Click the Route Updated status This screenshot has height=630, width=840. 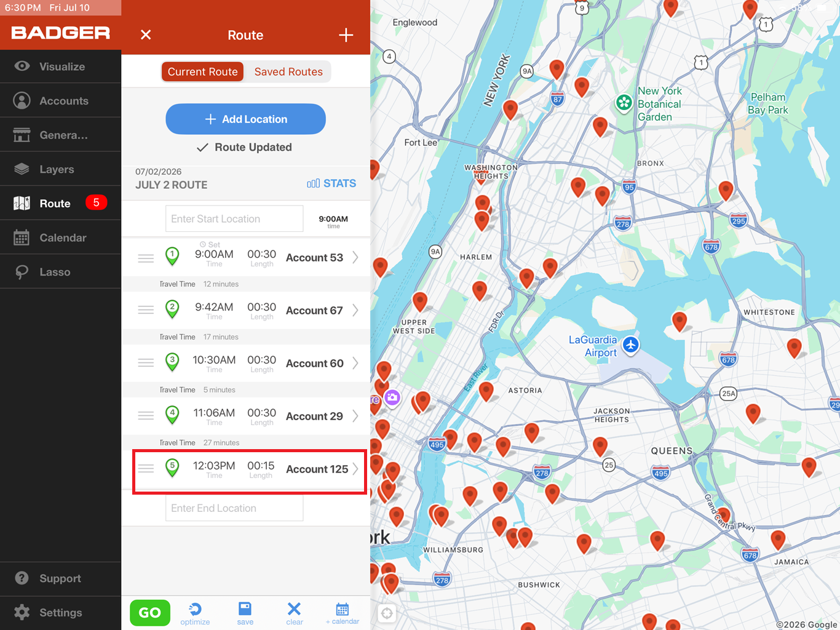pyautogui.click(x=245, y=147)
